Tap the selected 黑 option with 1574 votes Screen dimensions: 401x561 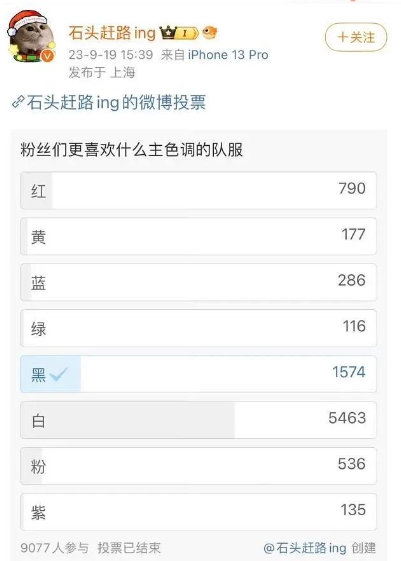tap(198, 374)
